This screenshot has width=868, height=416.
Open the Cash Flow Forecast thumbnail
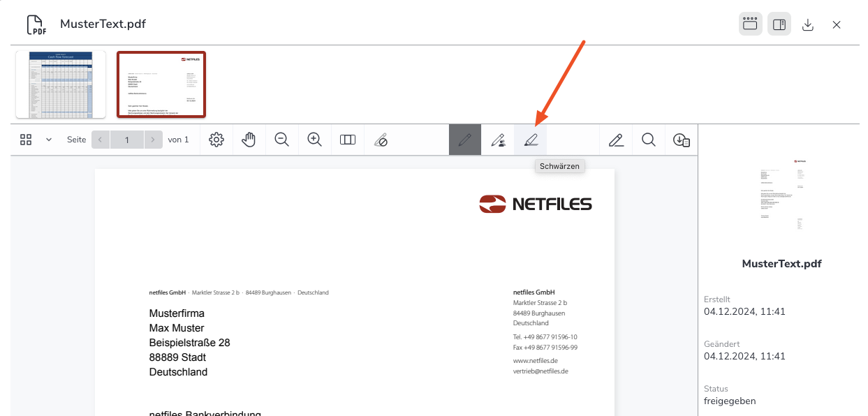point(61,84)
